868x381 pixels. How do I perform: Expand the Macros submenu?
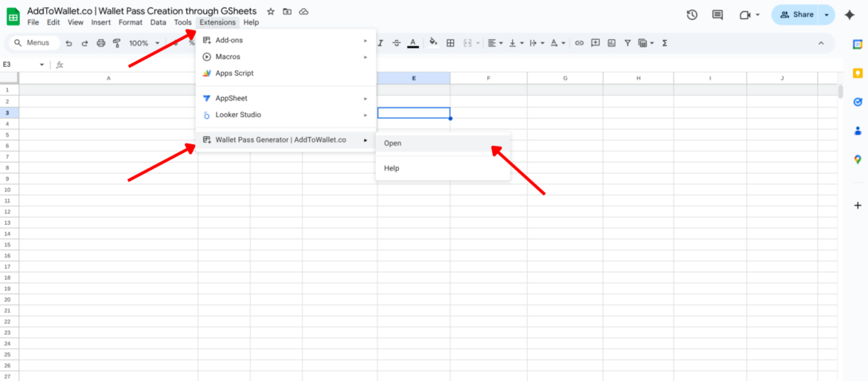pos(286,57)
